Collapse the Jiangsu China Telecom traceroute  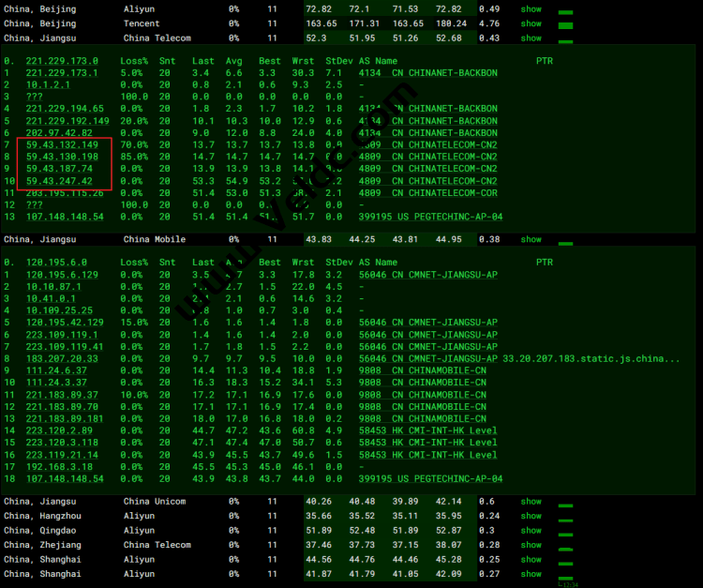click(x=531, y=38)
